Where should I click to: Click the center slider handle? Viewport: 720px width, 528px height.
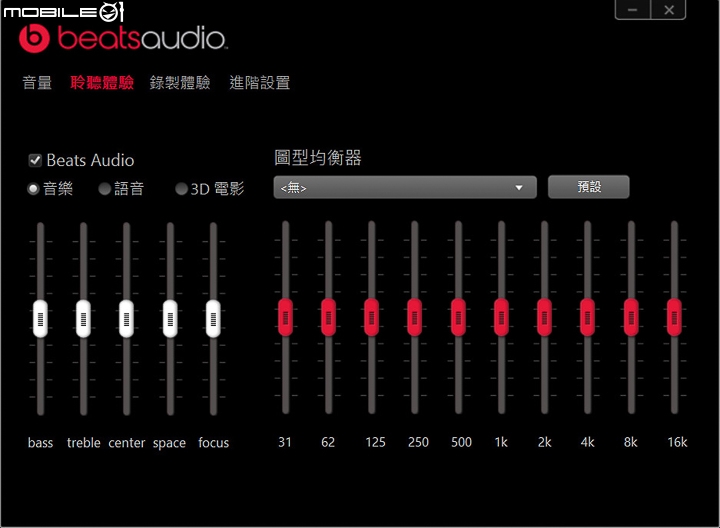pyautogui.click(x=126, y=319)
